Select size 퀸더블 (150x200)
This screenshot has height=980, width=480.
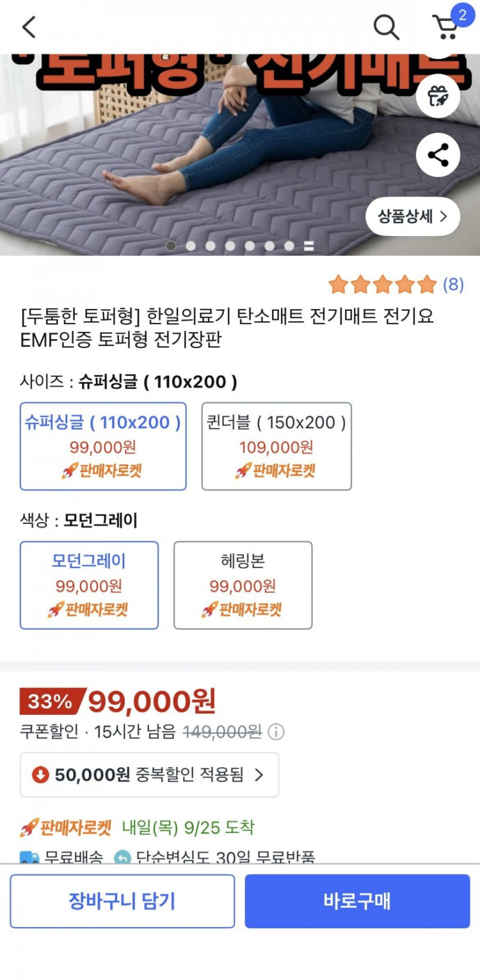coord(277,446)
